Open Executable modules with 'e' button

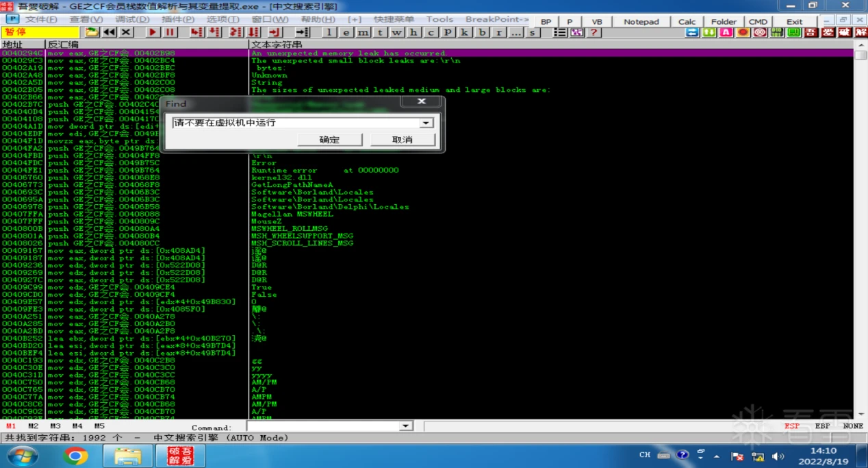tap(346, 32)
